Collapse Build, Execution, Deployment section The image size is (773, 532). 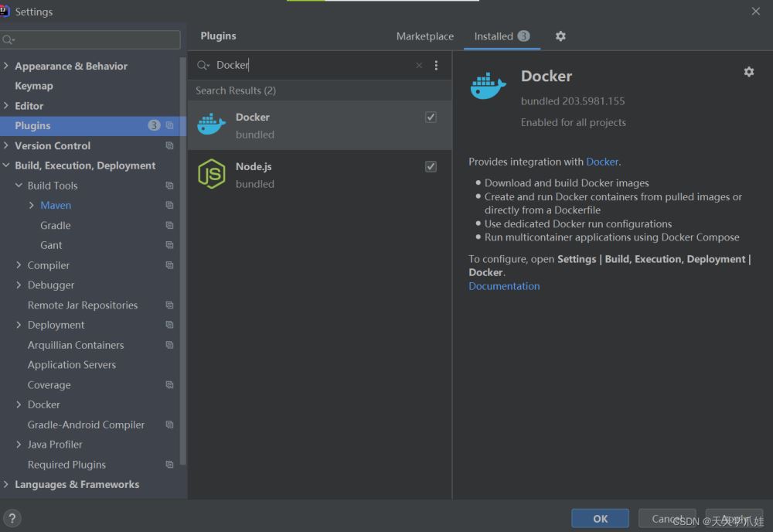(x=6, y=165)
